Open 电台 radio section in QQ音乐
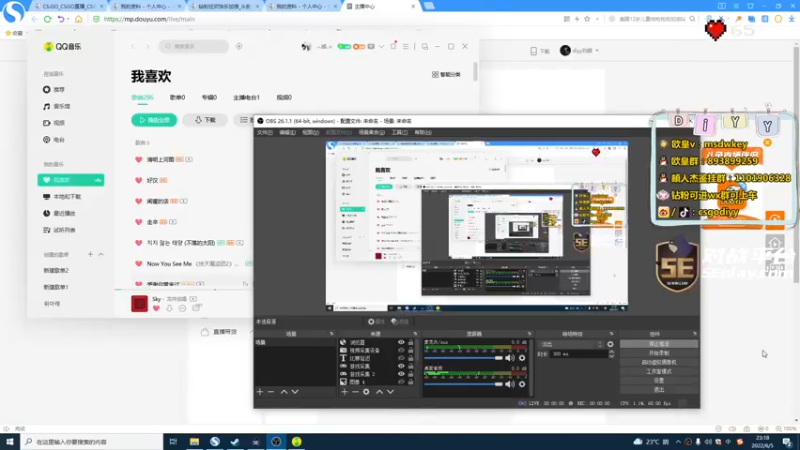Viewport: 800px width, 450px height. (x=54, y=140)
